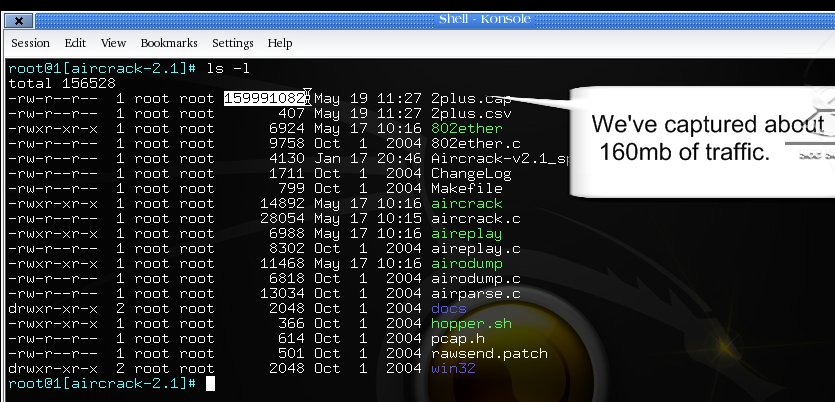
Task: Click the file size 14892
Action: coord(282,203)
